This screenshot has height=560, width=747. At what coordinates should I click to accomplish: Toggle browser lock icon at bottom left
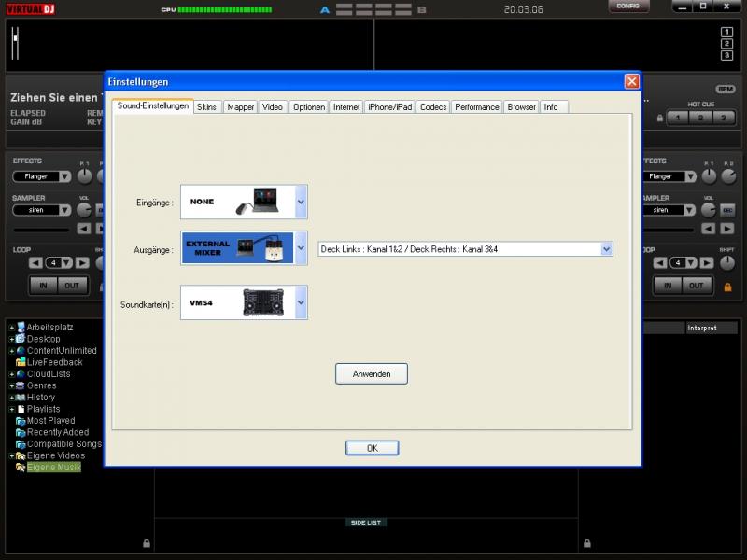(147, 543)
